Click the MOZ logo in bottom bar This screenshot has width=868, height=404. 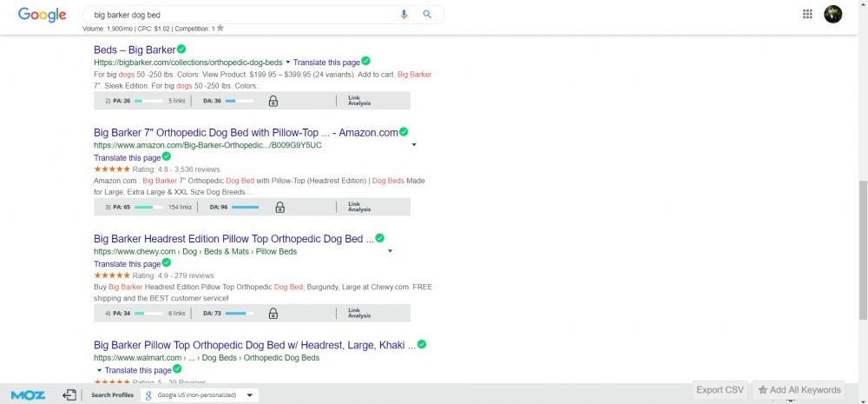(29, 395)
